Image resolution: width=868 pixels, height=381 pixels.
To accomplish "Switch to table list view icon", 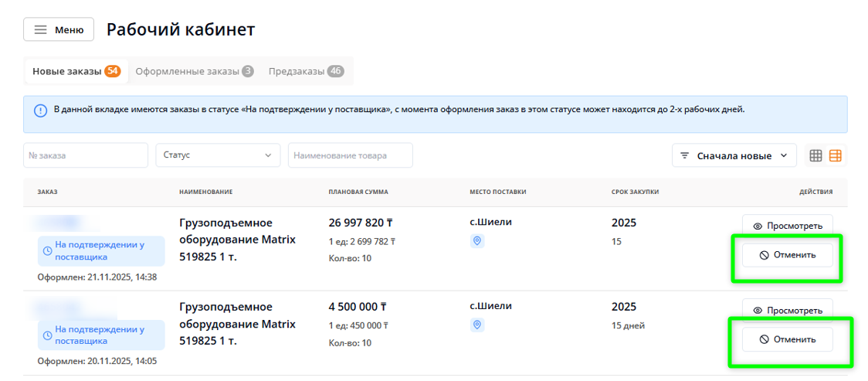I will [836, 155].
